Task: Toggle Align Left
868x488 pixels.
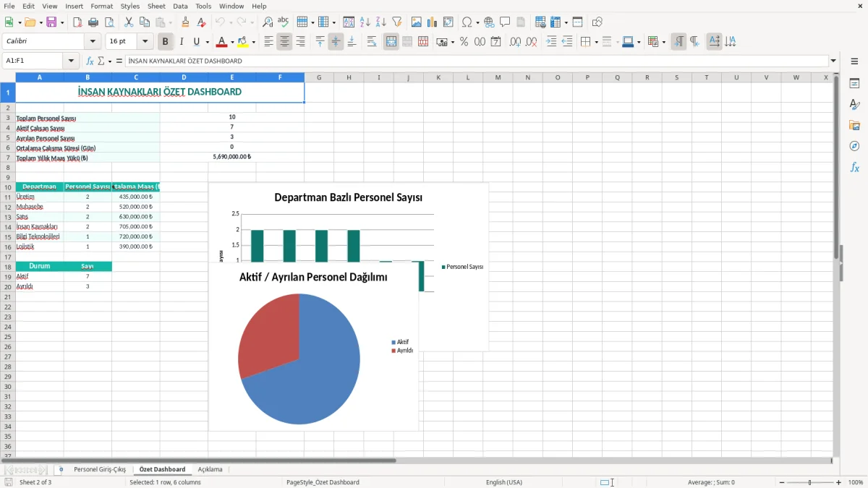Action: [268, 42]
